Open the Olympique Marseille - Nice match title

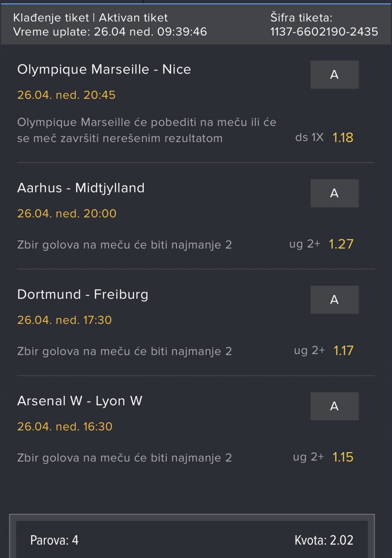104,69
